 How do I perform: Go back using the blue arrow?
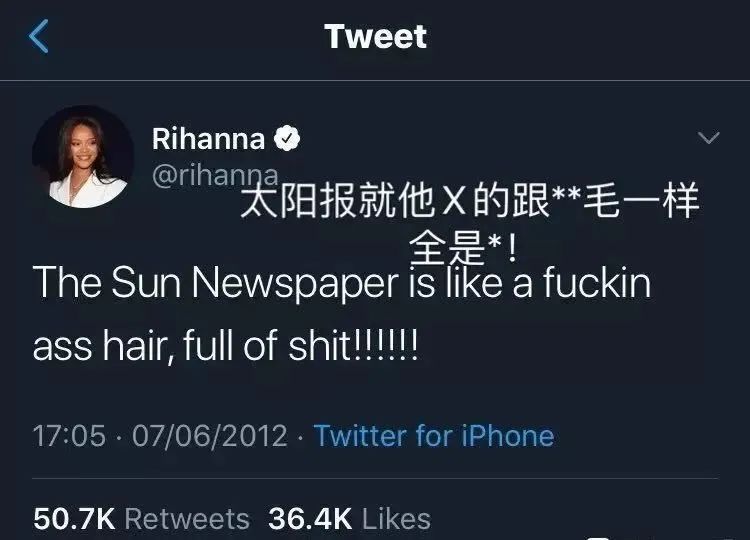pyautogui.click(x=38, y=36)
